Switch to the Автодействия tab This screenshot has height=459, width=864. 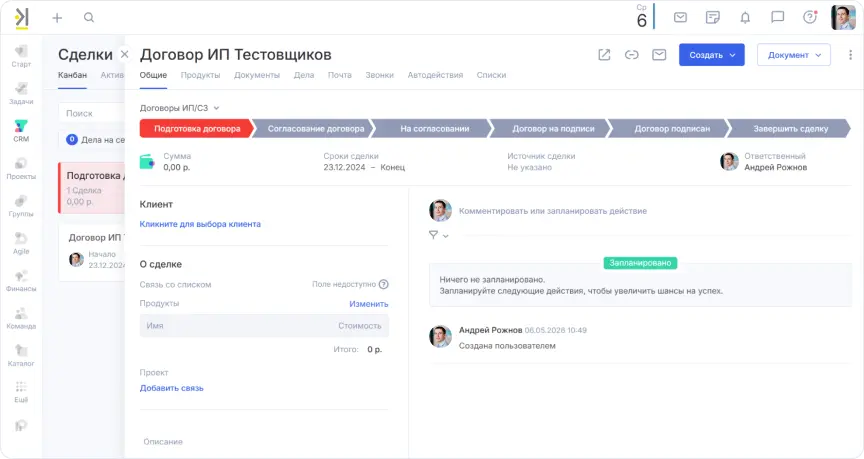coord(435,75)
